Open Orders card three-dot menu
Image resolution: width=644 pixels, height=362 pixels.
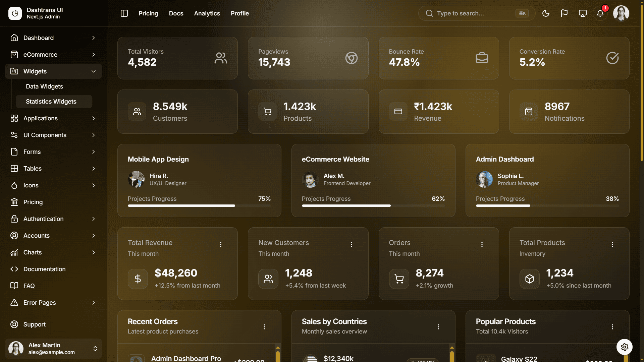tap(482, 244)
